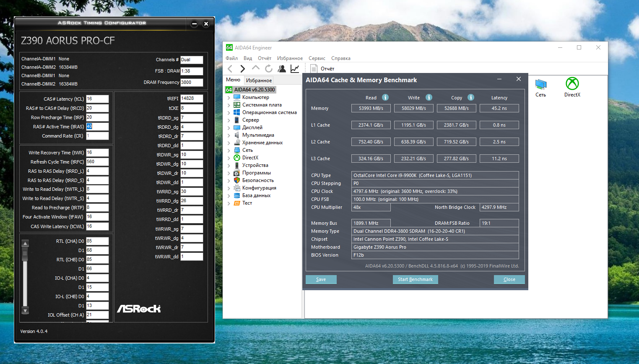Screen dimensions: 639x364
Task: Select Сеть in the left tree
Action: click(247, 150)
